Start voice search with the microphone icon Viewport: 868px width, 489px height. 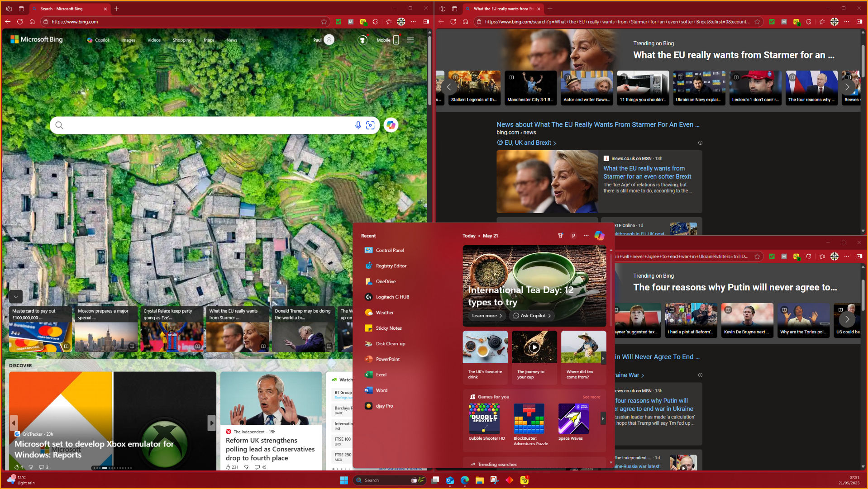tap(358, 125)
